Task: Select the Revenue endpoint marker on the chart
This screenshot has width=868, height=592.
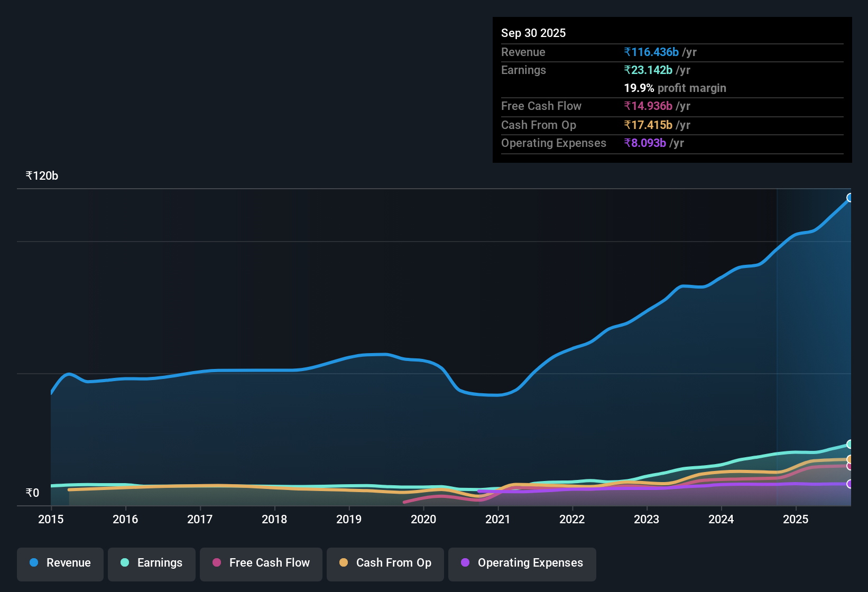Action: [x=850, y=198]
